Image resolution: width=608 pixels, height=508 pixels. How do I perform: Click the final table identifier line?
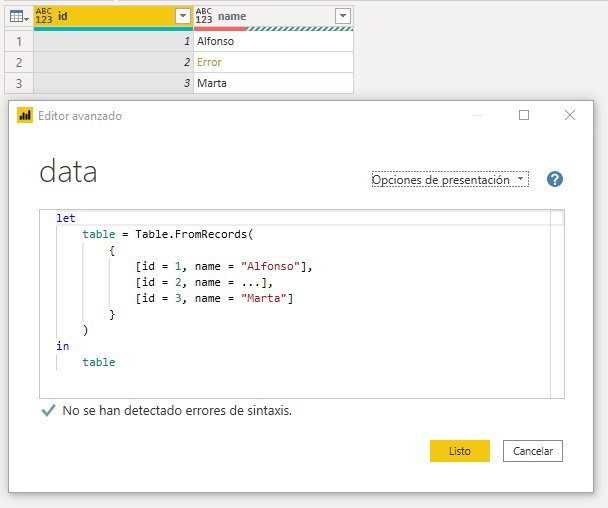pos(99,362)
